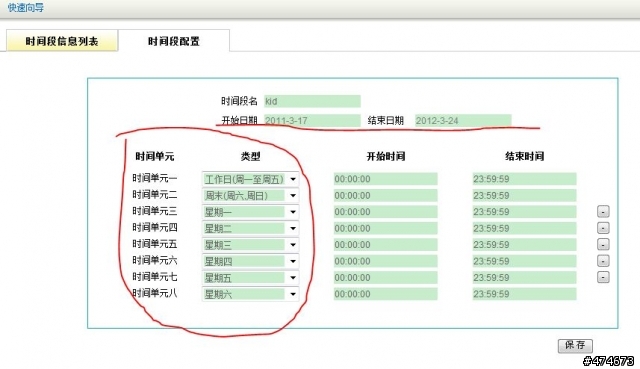The image size is (640, 369).
Task: Click the 结束时间 column header
Action: click(x=524, y=156)
